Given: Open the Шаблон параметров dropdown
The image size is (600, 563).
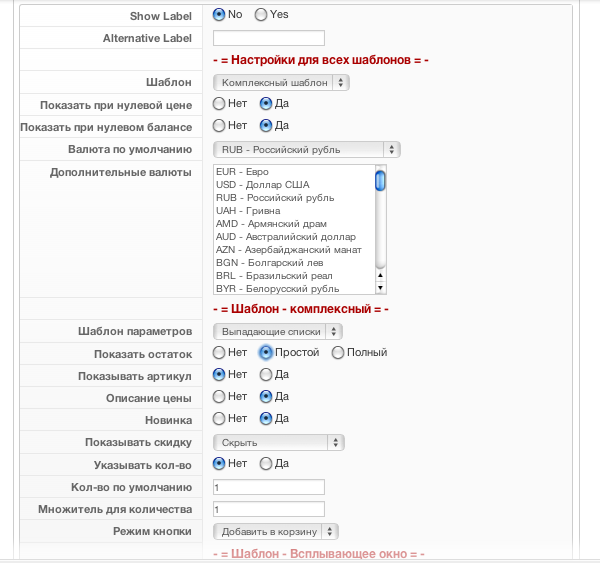Looking at the screenshot, I should pos(278,331).
